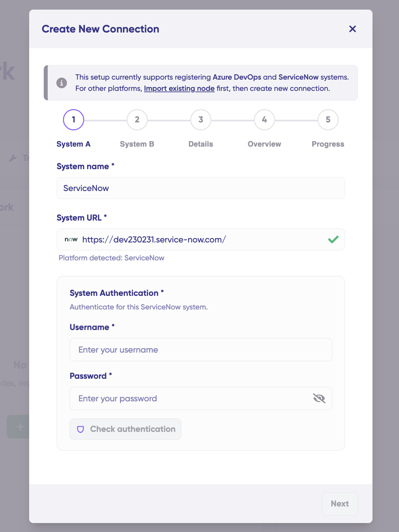Toggle password visibility eye icon
The width and height of the screenshot is (399, 532).
tap(319, 398)
